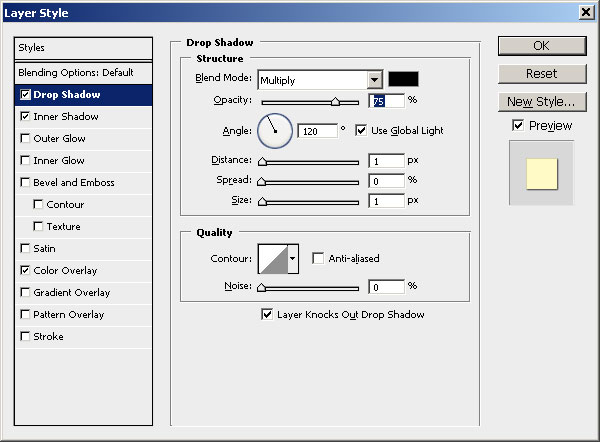600x442 pixels.
Task: Click the Distance px input field
Action: pyautogui.click(x=386, y=161)
